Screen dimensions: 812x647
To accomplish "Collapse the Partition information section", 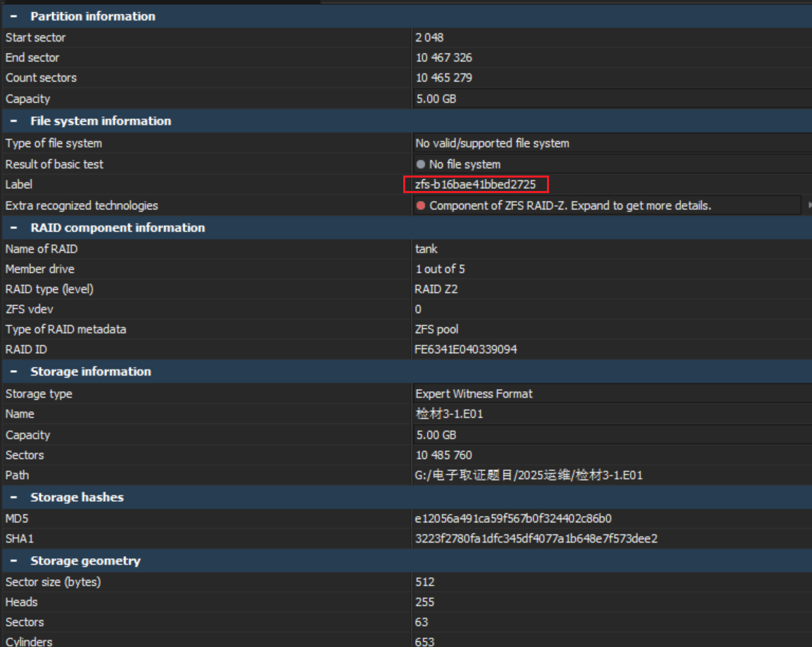I will [x=13, y=16].
